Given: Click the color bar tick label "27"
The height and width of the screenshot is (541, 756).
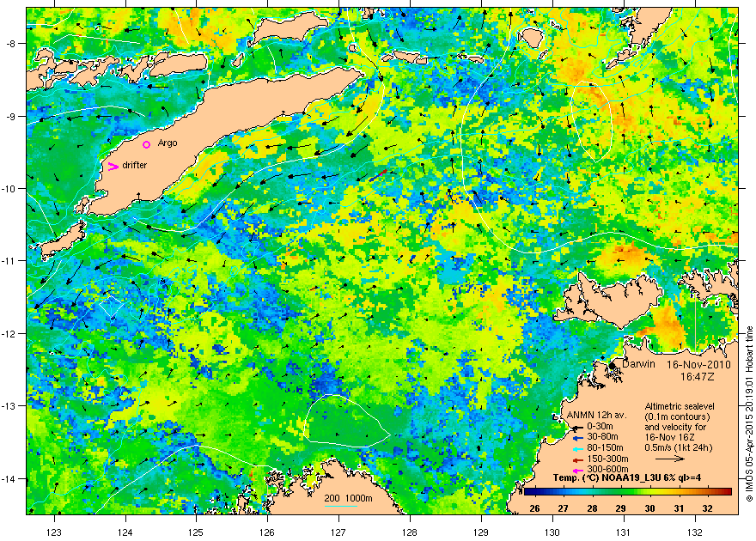Looking at the screenshot, I should coord(564,508).
